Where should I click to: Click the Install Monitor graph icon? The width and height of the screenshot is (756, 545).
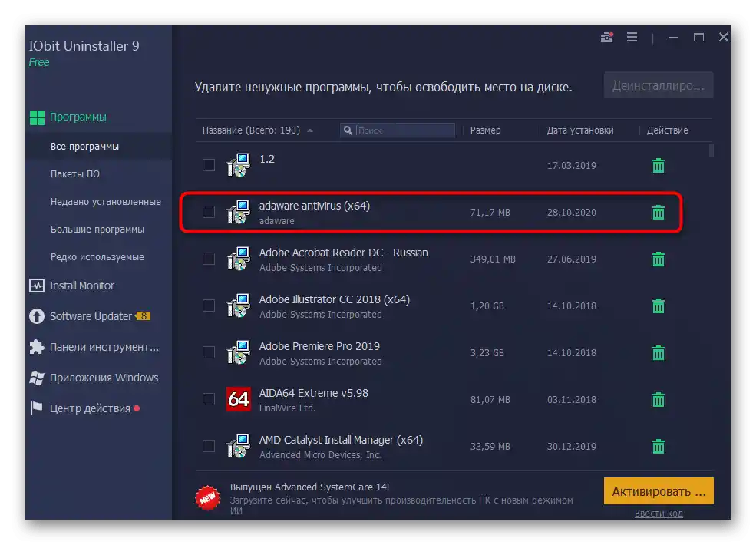tap(37, 286)
